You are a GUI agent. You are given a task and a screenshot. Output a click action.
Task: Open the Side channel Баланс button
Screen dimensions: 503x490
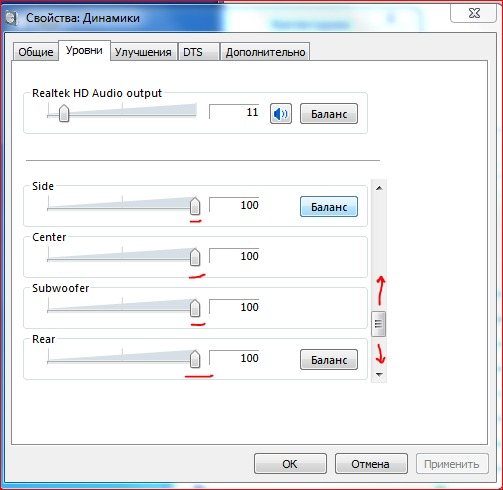point(329,207)
